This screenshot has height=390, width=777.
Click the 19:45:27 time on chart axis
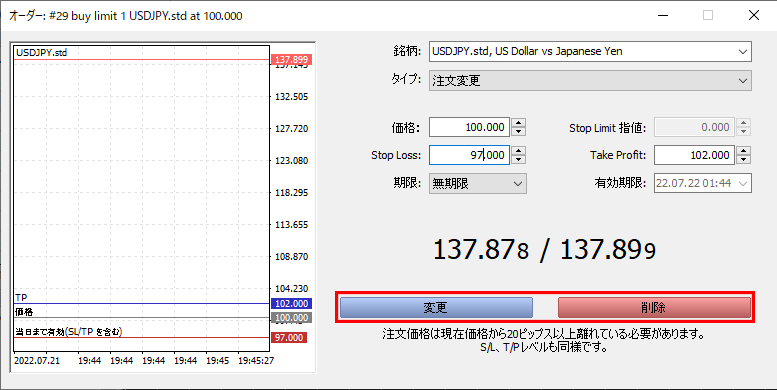[x=256, y=361]
